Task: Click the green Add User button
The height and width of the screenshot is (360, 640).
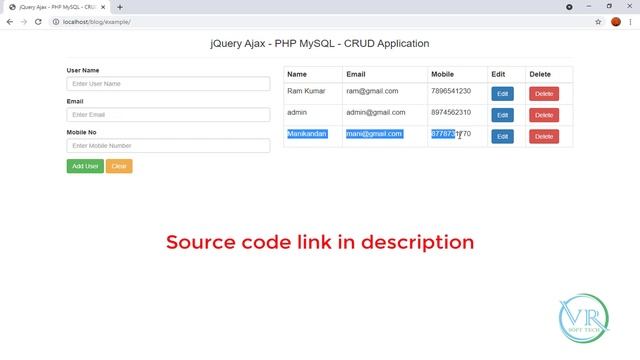Action: coord(85,166)
